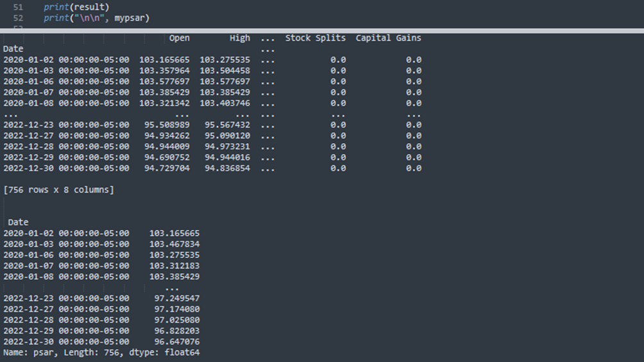Click the Capital Gains column header

388,38
